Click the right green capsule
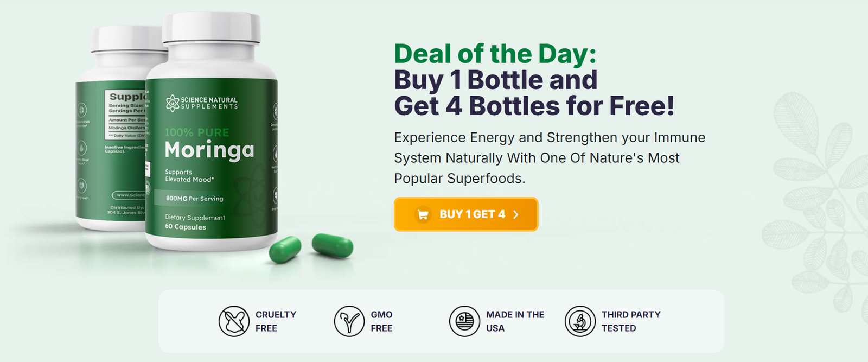 (333, 245)
